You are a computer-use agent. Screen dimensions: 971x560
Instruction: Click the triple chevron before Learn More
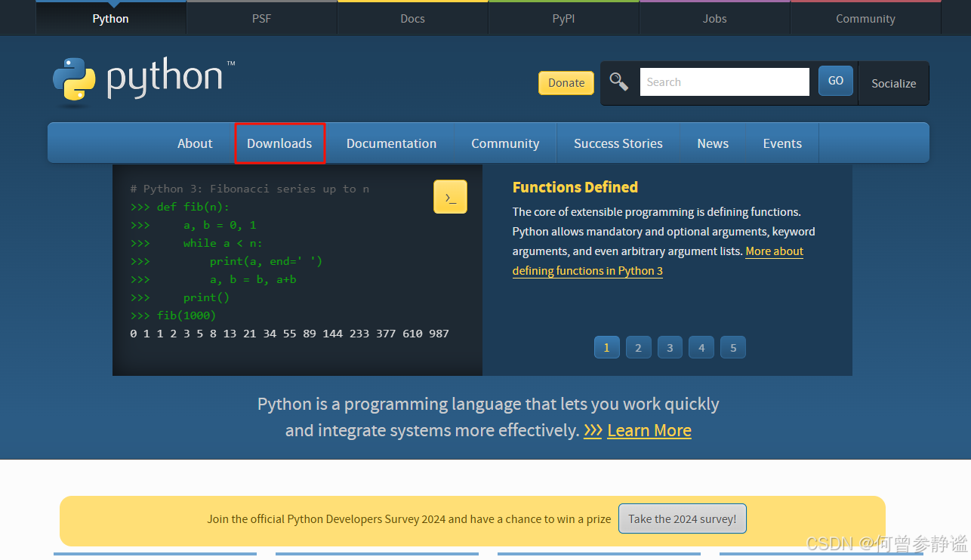(593, 431)
